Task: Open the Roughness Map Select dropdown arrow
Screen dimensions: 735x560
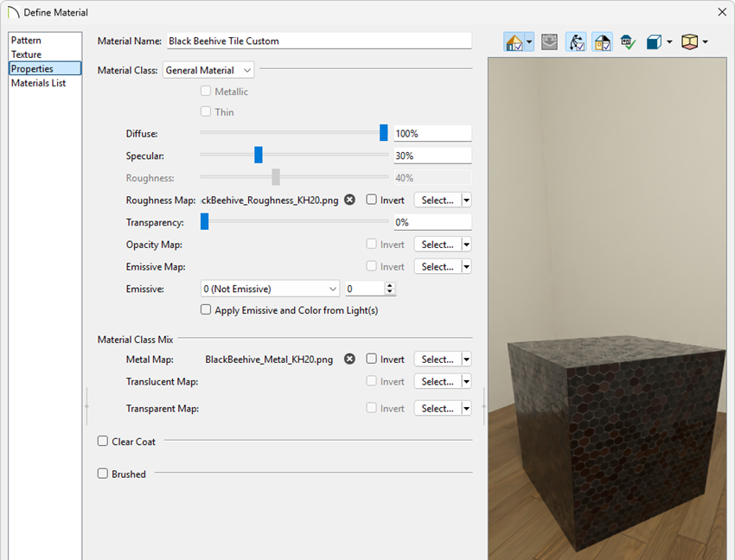Action: [463, 200]
